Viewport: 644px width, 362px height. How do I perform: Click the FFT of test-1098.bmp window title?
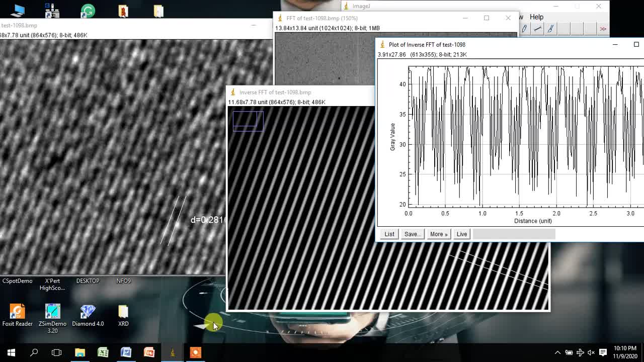tap(322, 18)
